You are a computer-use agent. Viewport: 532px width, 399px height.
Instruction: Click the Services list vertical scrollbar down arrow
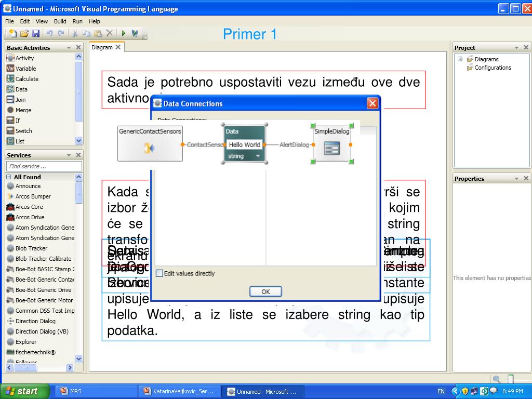tap(79, 358)
